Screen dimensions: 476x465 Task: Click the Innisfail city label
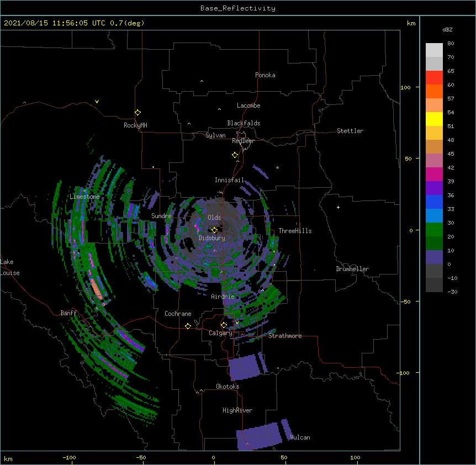click(229, 180)
